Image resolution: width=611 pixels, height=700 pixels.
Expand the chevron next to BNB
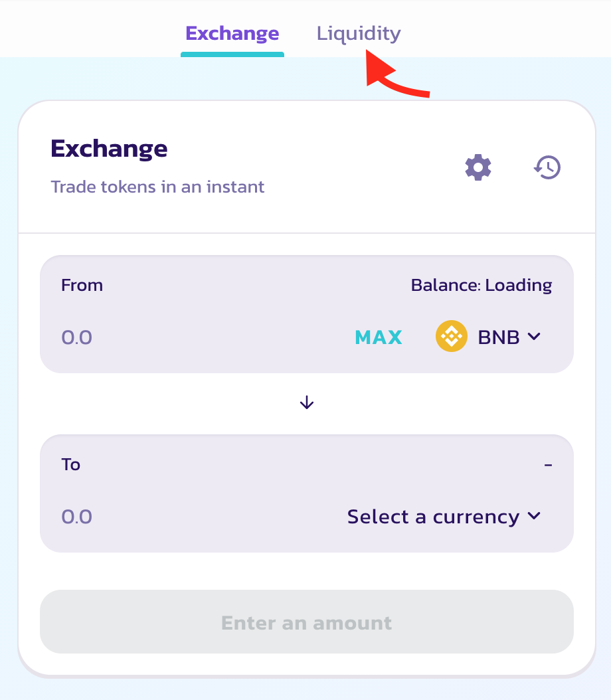click(534, 337)
